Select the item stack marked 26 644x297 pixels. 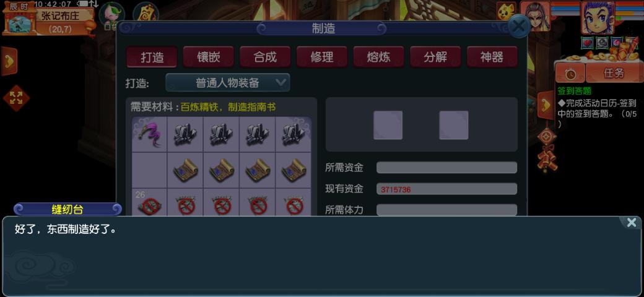click(x=149, y=203)
